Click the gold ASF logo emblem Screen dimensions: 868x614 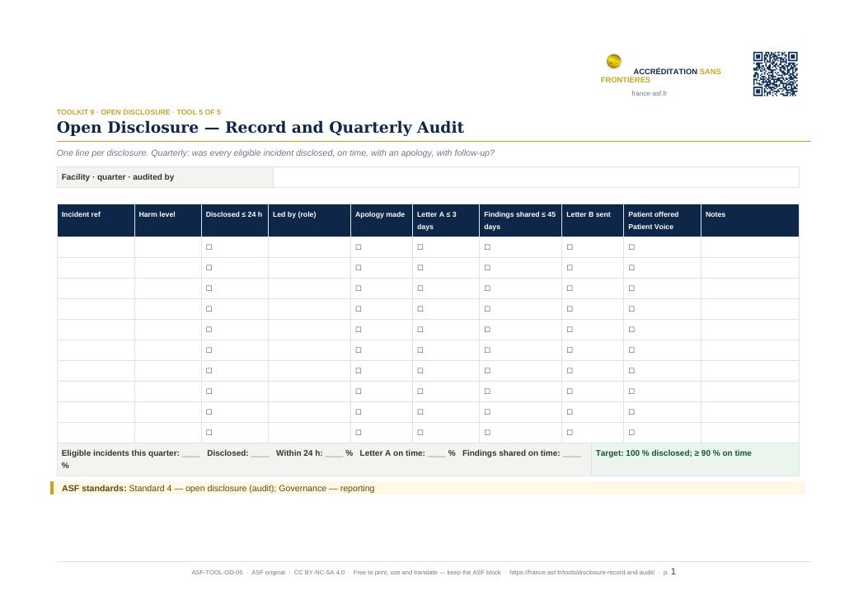point(613,61)
